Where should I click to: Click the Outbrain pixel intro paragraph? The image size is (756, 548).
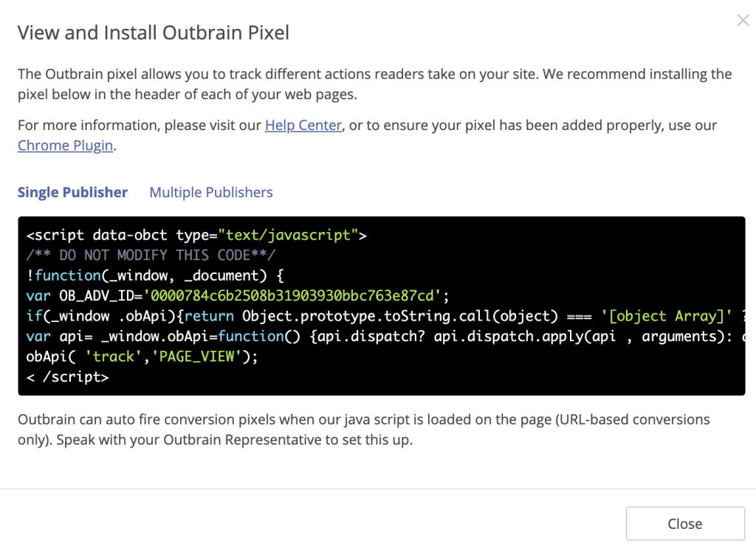coord(374,83)
